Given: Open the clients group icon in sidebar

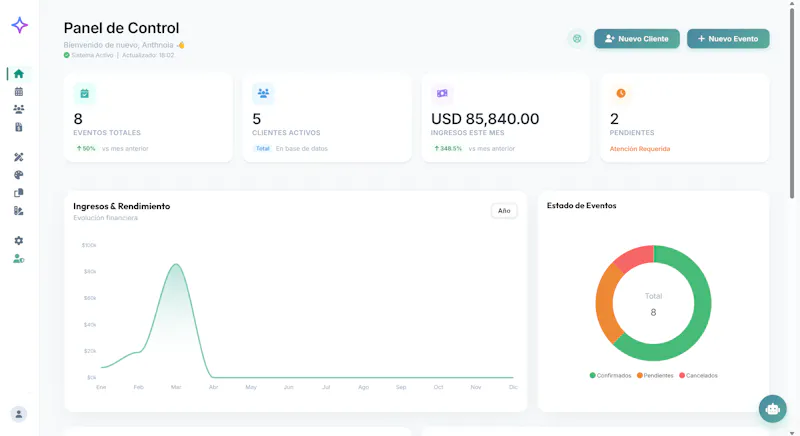Looking at the screenshot, I should click(19, 109).
